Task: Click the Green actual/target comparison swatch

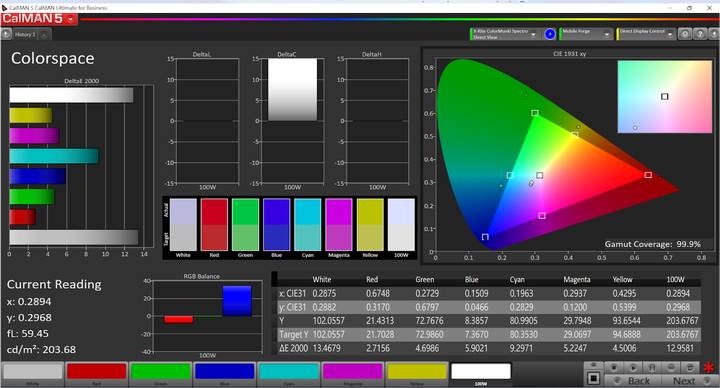Action: click(245, 225)
